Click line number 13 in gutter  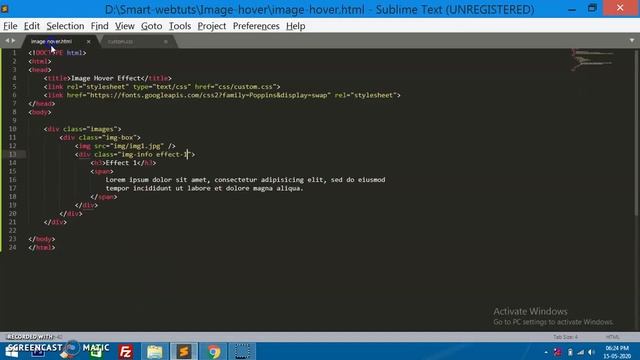point(12,154)
